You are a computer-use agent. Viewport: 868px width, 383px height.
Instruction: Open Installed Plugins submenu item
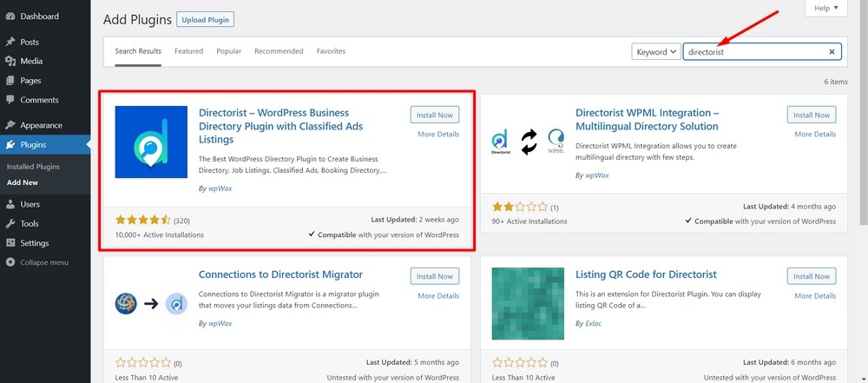[33, 166]
